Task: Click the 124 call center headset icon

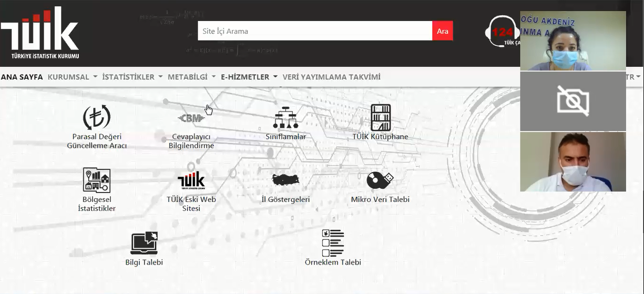Action: 502,32
